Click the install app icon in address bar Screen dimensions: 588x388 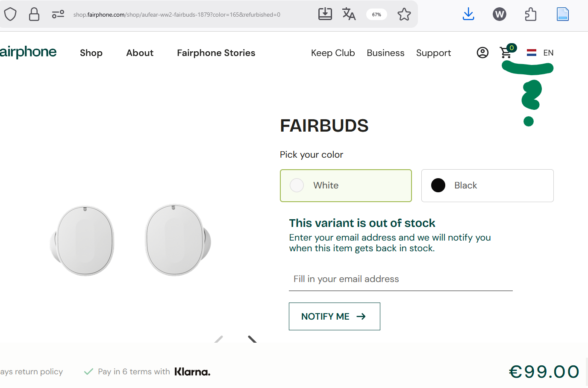[x=325, y=14]
